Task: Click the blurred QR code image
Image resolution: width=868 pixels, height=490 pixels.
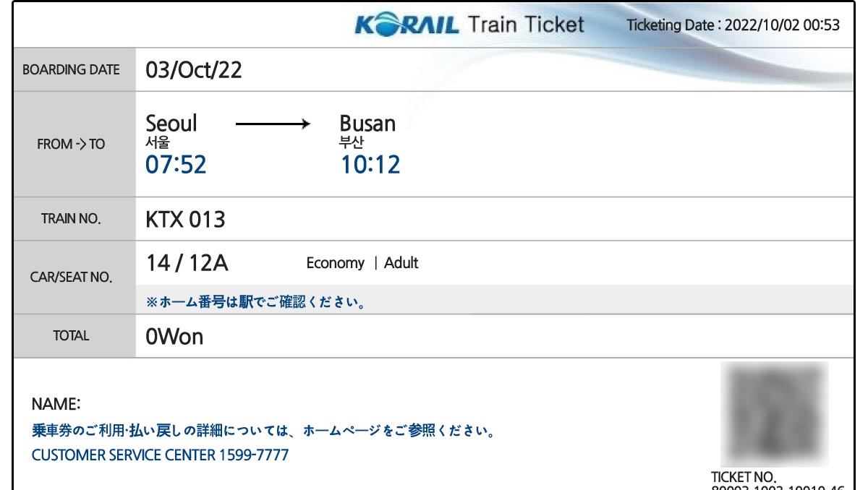Action: (775, 414)
